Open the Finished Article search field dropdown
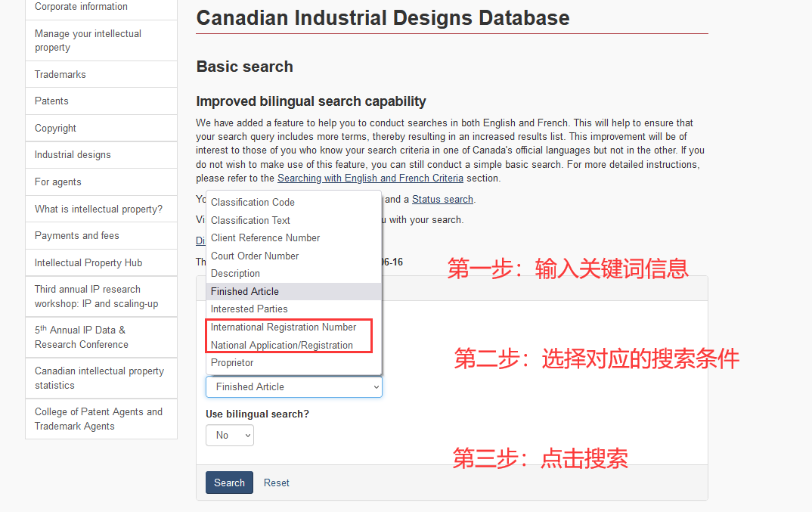The image size is (812, 512). click(x=293, y=386)
